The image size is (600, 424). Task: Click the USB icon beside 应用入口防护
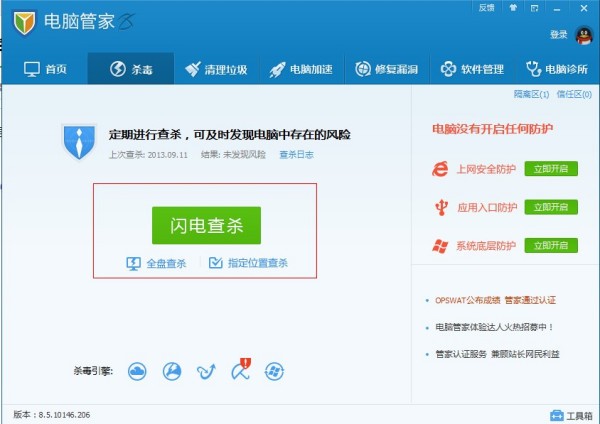pos(441,207)
